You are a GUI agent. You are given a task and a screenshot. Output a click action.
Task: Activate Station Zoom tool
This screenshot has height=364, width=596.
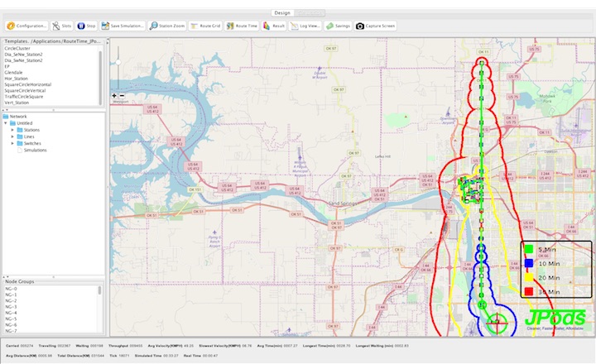[x=166, y=26]
